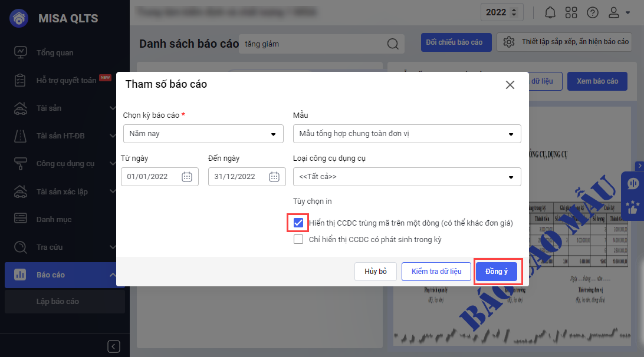Viewport: 644px width, 357px height.
Task: Click the Hủy bỏ button
Action: click(x=376, y=272)
